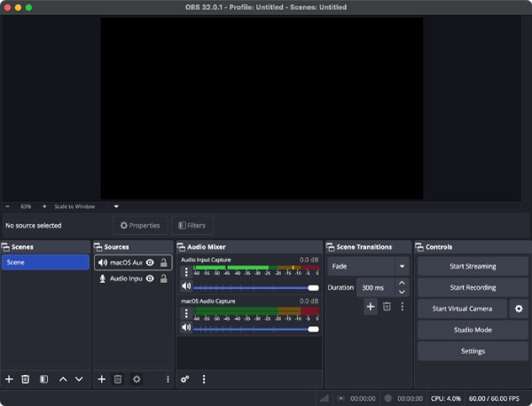
Task: Click the No source selected label
Action: [x=34, y=225]
